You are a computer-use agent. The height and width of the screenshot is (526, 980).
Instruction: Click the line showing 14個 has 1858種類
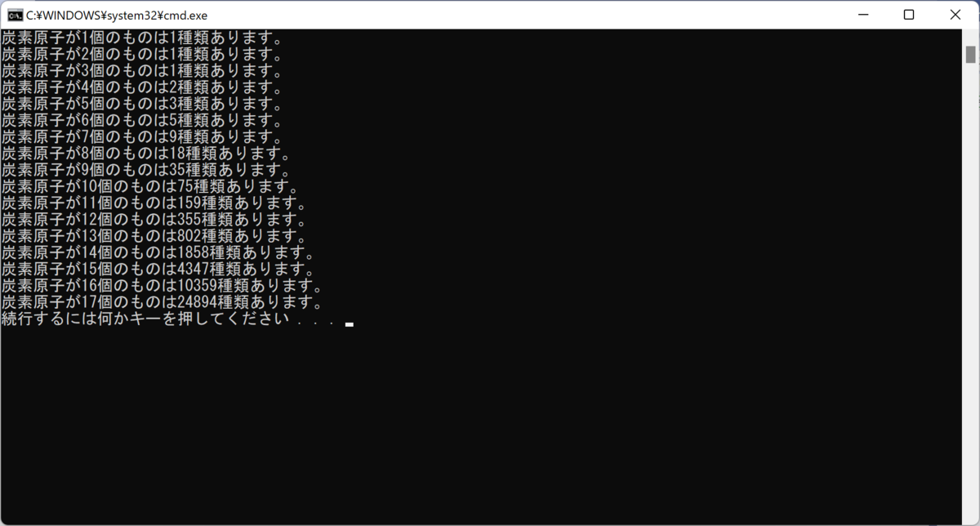(x=158, y=252)
